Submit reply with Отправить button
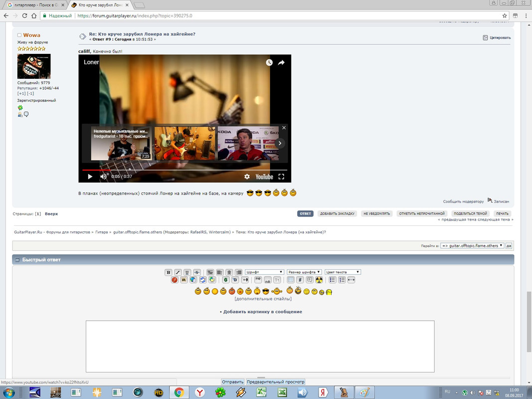This screenshot has height=399, width=532. coord(233,382)
